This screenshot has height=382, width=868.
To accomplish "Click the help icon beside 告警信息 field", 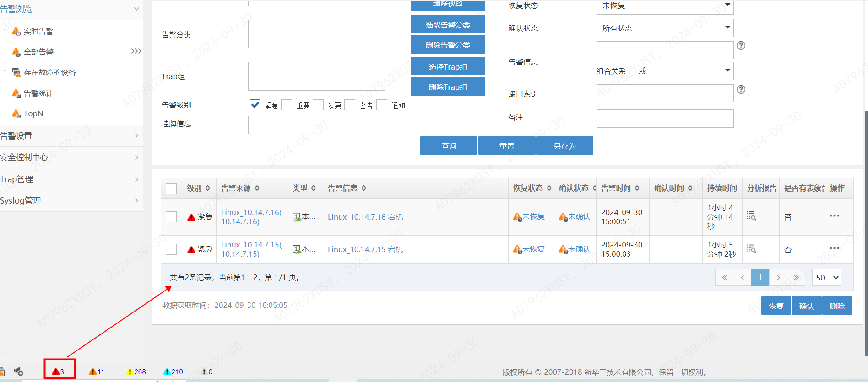I will (x=741, y=45).
